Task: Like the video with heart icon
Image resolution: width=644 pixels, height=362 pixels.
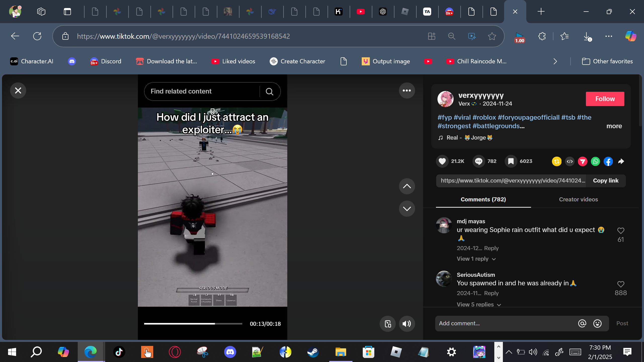Action: click(442, 161)
